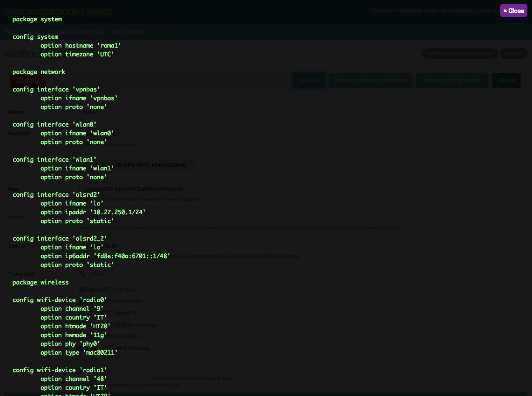Click the 'config system' line

[36, 37]
